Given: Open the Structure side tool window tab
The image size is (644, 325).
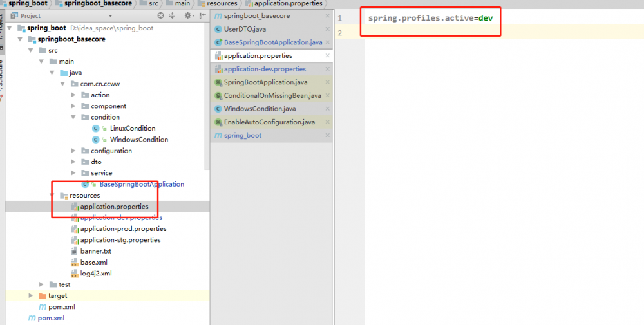Looking at the screenshot, I should pos(2,78).
